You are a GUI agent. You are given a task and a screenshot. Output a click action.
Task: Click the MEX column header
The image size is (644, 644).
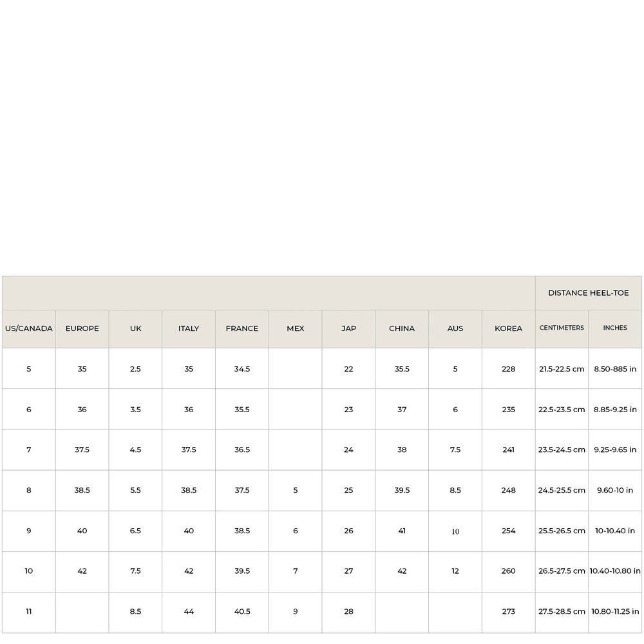(296, 328)
